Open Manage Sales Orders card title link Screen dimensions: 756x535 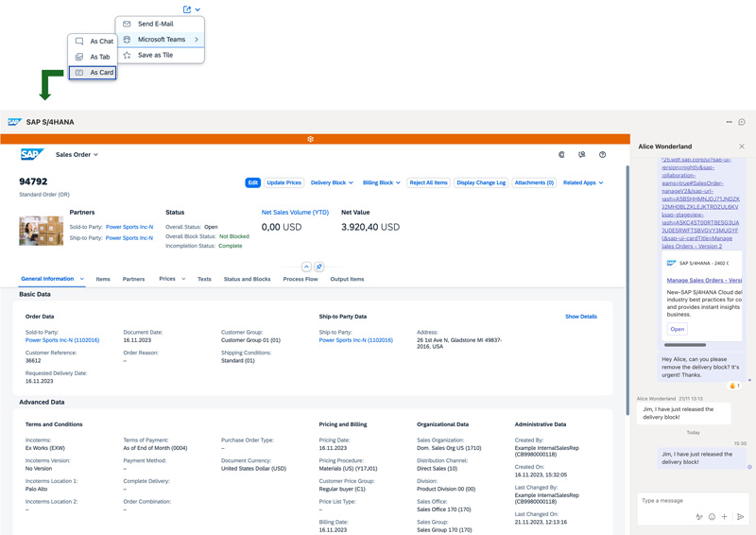[x=704, y=281]
